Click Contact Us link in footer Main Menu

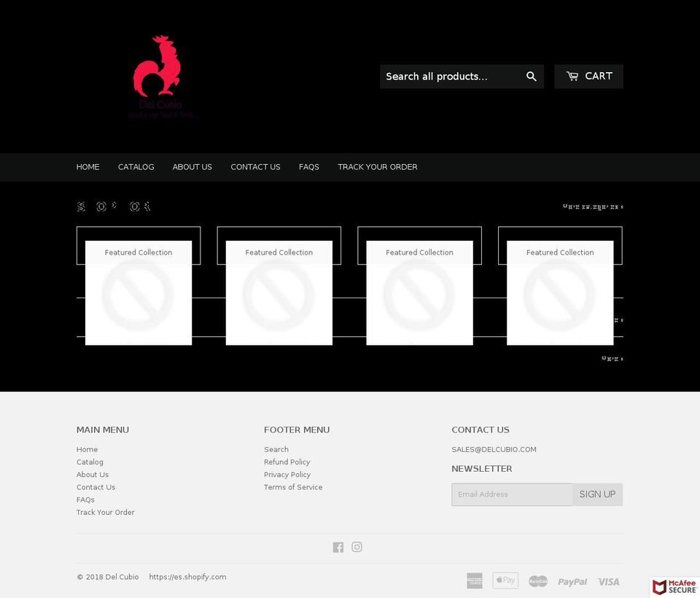pos(96,487)
